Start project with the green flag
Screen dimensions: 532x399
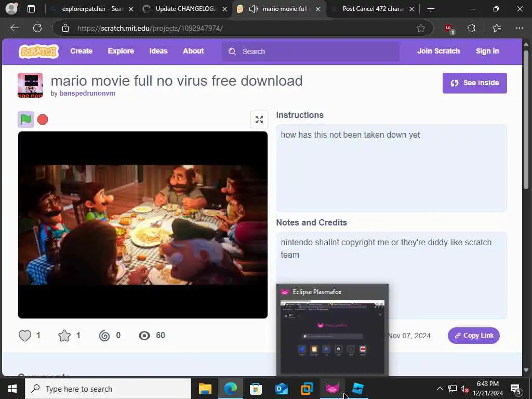point(26,119)
